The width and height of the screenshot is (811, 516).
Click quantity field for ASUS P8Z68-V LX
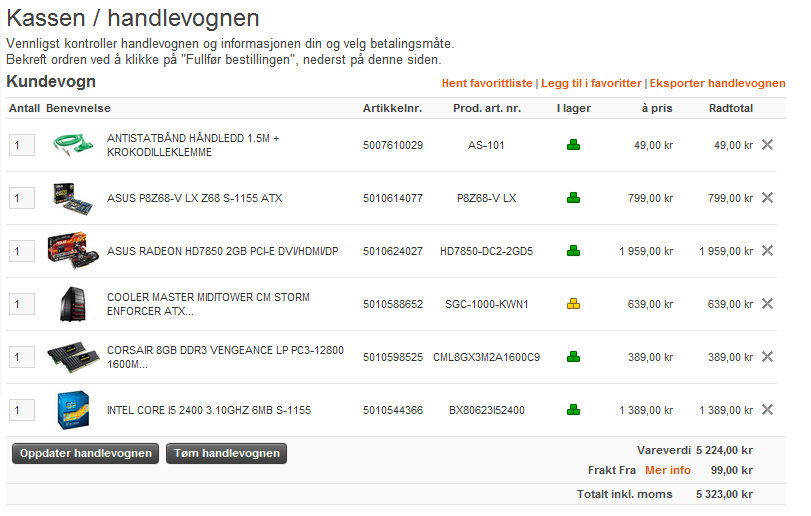[22, 198]
